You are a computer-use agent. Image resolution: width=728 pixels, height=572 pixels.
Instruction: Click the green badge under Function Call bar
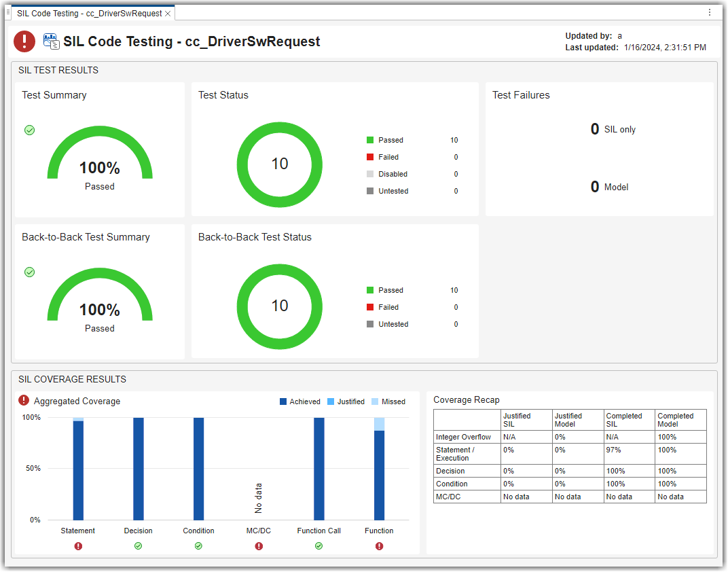tap(318, 546)
